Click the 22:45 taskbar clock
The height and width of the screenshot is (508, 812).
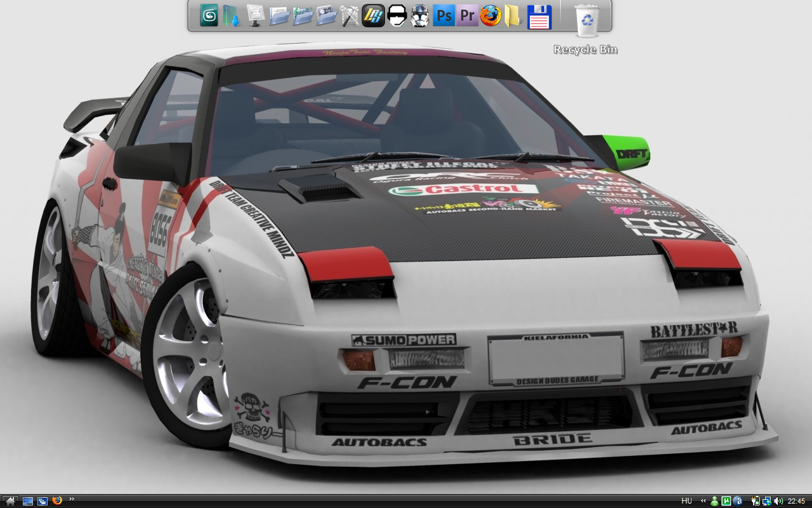click(x=796, y=501)
